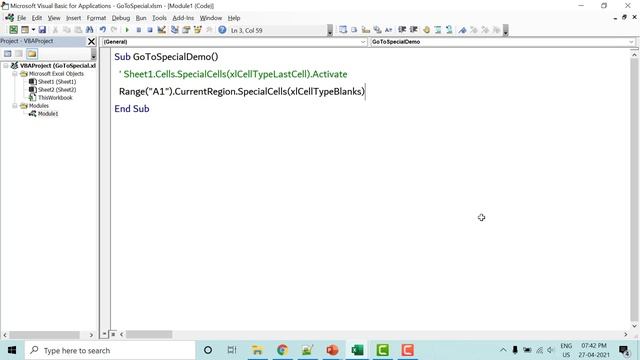Save the project with the floppy icon
The height and width of the screenshot is (360, 640).
pyautogui.click(x=42, y=30)
